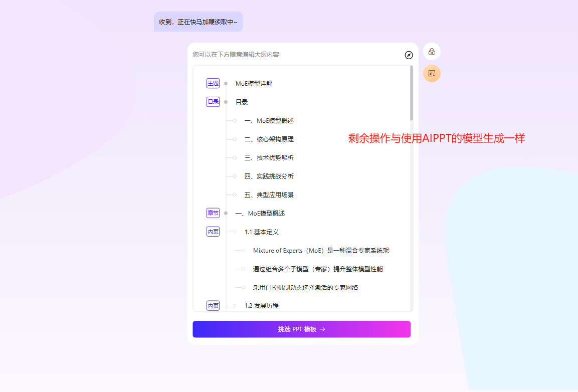The width and height of the screenshot is (578, 392).
Task: Select outline item 二、核心架构原理
Action: point(269,139)
